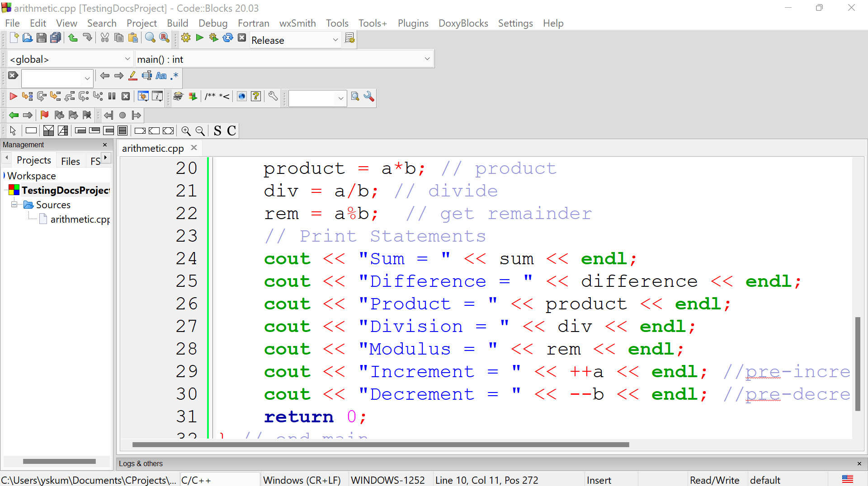The height and width of the screenshot is (486, 868).
Task: Start the debugger with the red play icon
Action: (x=13, y=96)
